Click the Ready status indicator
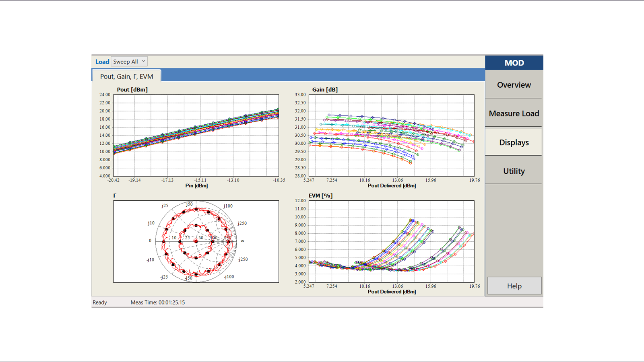Screen dimensions: 644x362 [x=99, y=302]
